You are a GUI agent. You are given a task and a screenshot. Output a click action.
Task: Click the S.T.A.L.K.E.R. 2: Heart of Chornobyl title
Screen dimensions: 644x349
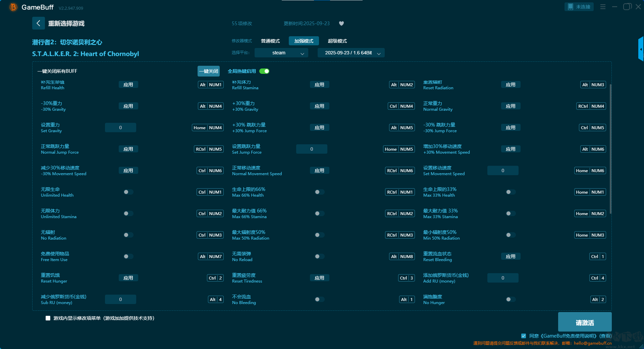(86, 54)
